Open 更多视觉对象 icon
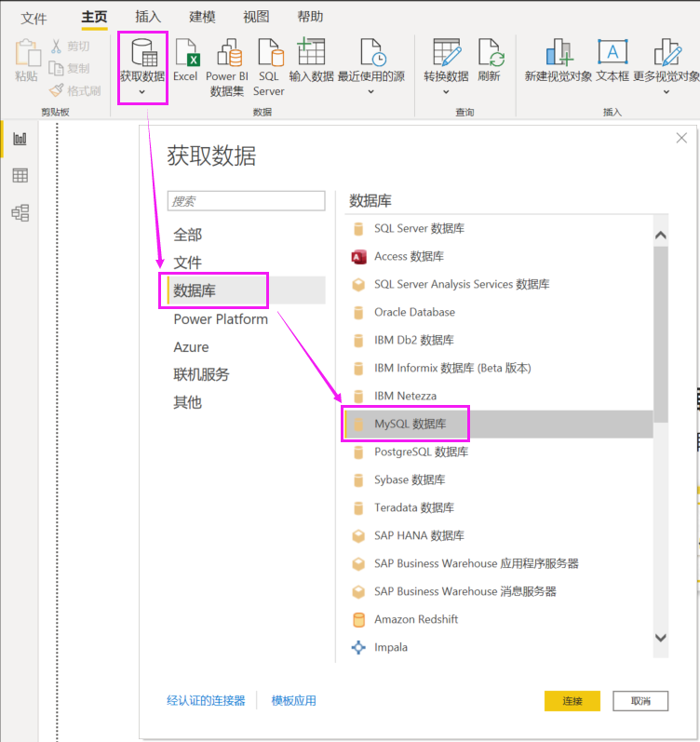The height and width of the screenshot is (742, 700). tap(667, 52)
